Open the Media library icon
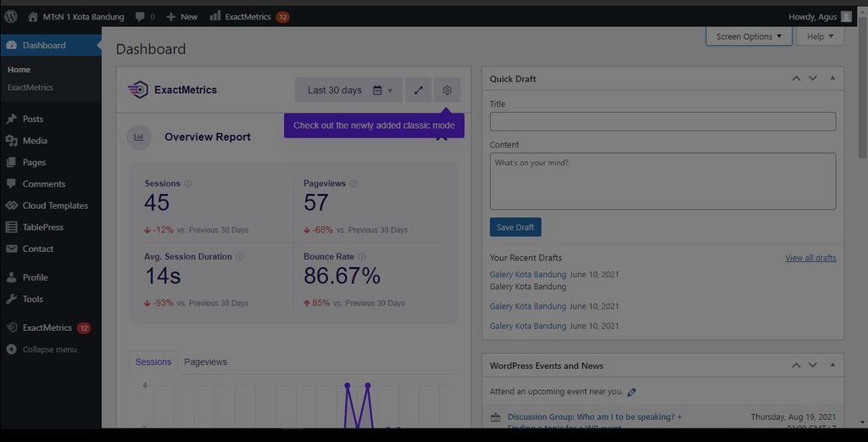The image size is (868, 442). click(11, 141)
